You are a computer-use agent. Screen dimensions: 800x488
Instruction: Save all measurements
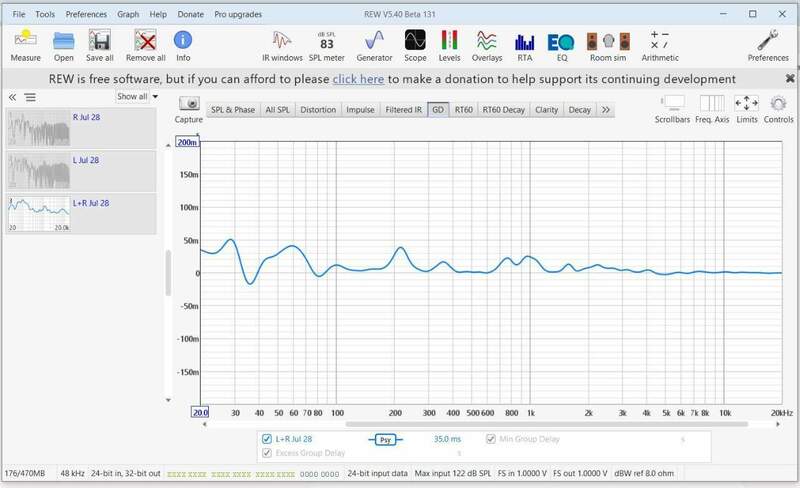(x=99, y=45)
